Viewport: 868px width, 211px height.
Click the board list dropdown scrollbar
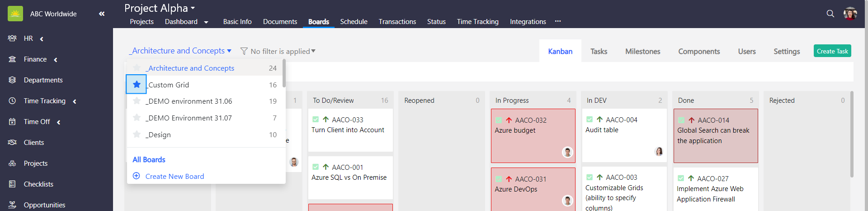pos(284,73)
